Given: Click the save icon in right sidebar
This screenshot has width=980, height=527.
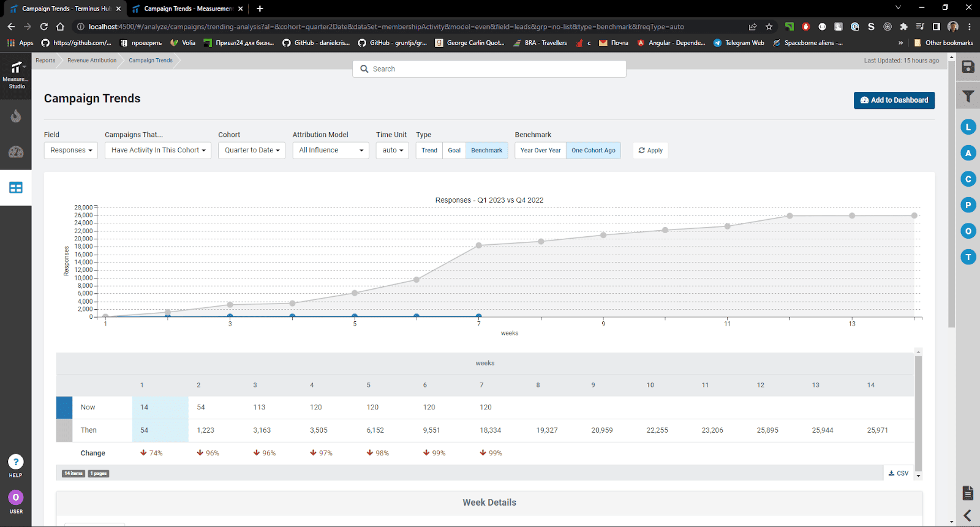Looking at the screenshot, I should coord(968,67).
